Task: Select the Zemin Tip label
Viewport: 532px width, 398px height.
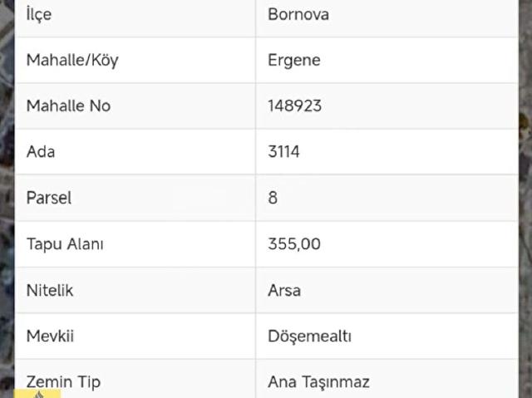Action: coord(64,381)
